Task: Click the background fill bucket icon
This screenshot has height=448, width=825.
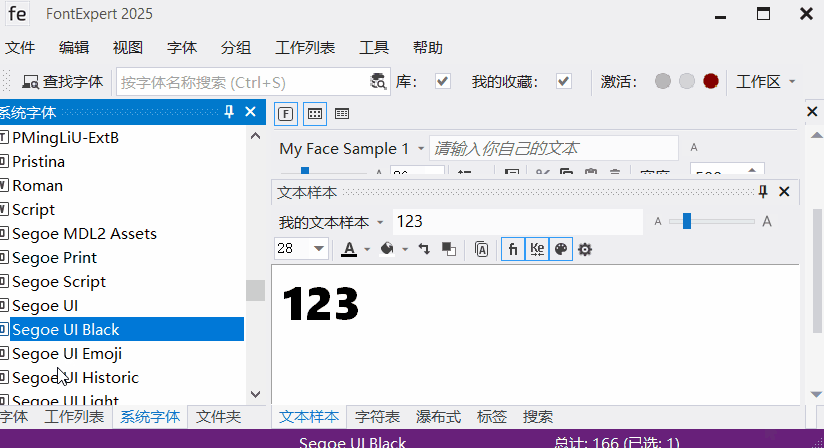Action: pos(387,248)
